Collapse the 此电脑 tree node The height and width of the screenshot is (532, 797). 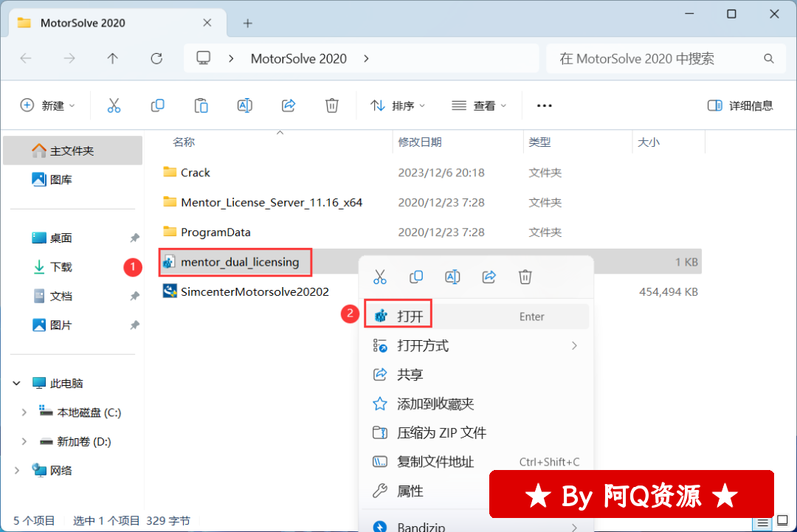tap(17, 383)
